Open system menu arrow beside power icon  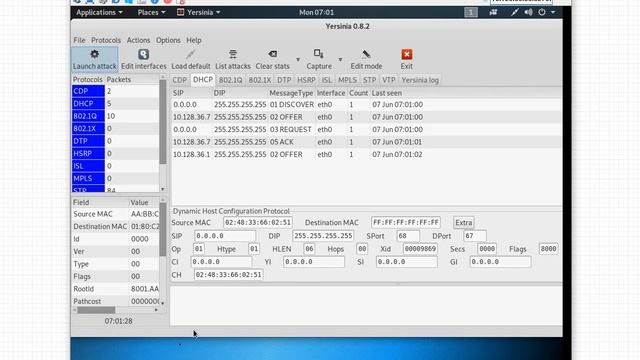(x=553, y=12)
